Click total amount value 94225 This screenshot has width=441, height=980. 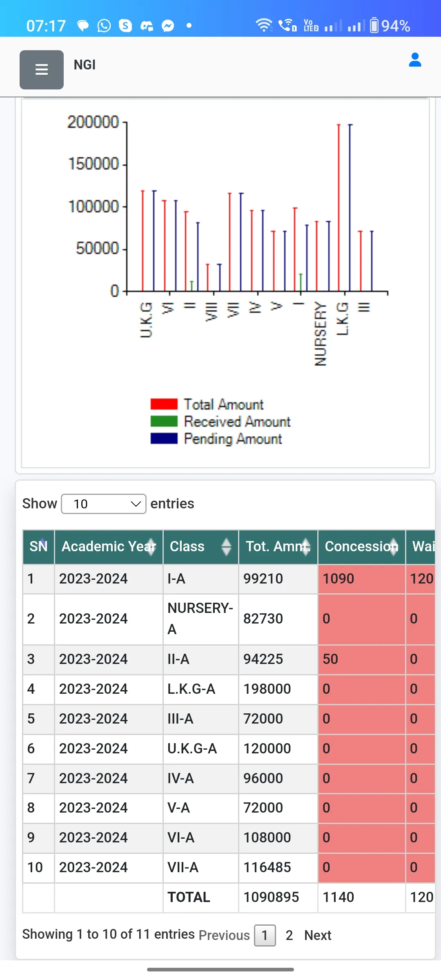point(263,659)
